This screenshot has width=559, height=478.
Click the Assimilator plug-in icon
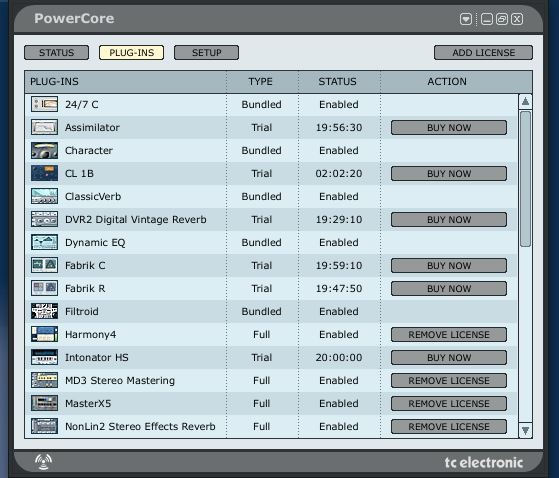tap(44, 127)
